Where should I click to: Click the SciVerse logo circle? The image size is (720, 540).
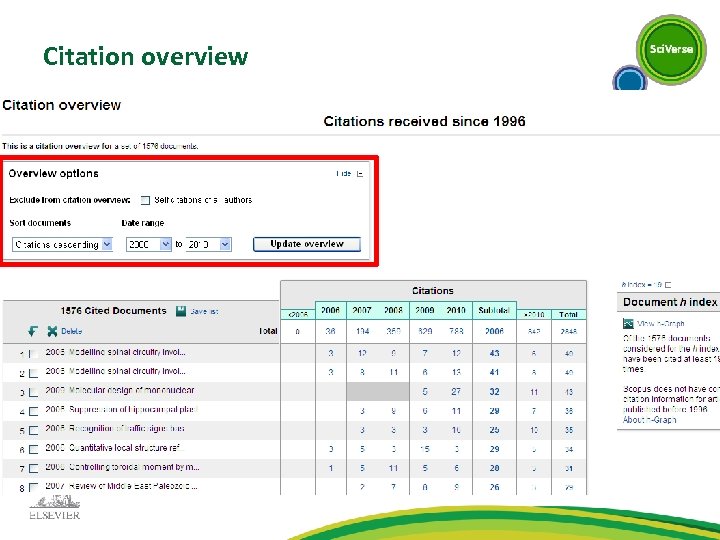click(x=671, y=49)
